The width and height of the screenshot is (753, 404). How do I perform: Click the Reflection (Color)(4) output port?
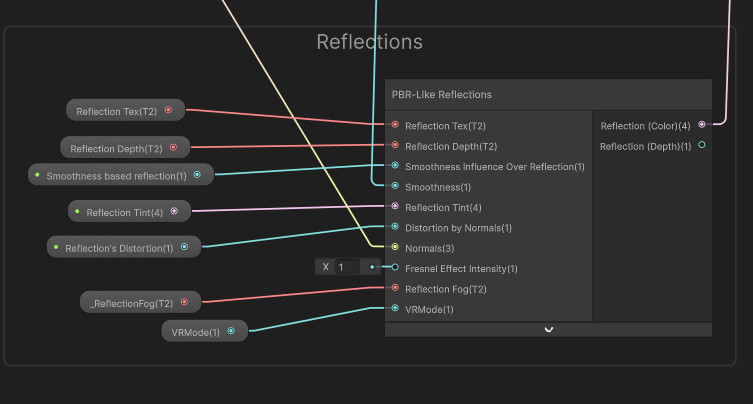[702, 124]
